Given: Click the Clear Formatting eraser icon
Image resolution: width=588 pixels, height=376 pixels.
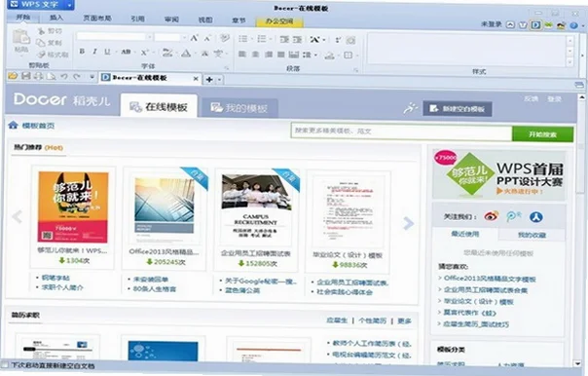Looking at the screenshot, I should (224, 38).
